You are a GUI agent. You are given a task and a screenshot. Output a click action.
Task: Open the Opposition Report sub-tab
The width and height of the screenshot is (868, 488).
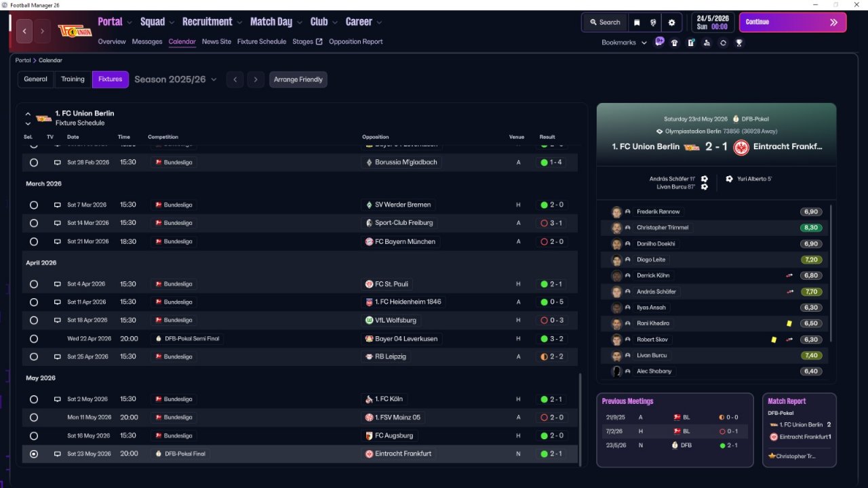[356, 41]
